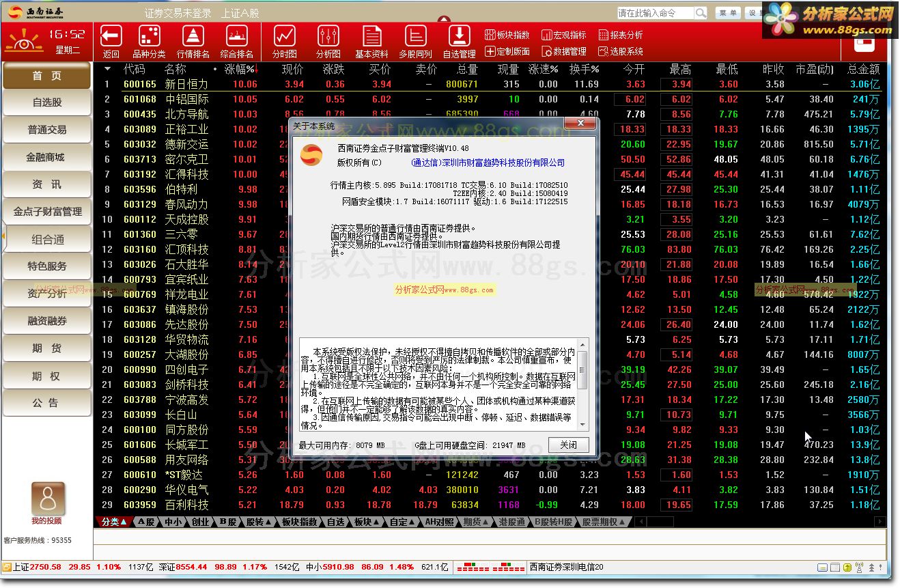Open the table header dropdown arrow
The height and width of the screenshot is (588, 900).
[107, 69]
